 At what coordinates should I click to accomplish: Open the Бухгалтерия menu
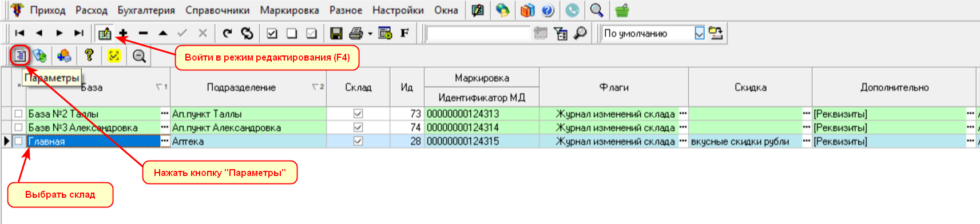click(146, 10)
